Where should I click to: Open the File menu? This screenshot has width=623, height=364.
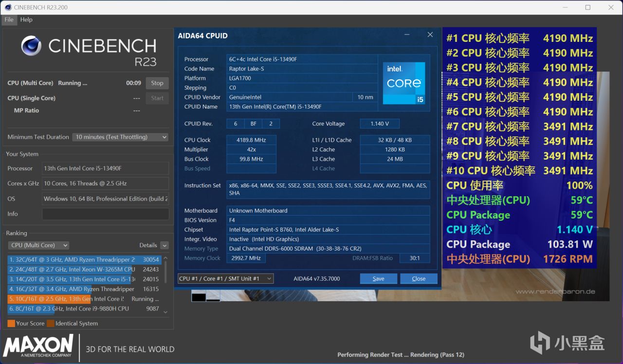click(9, 19)
